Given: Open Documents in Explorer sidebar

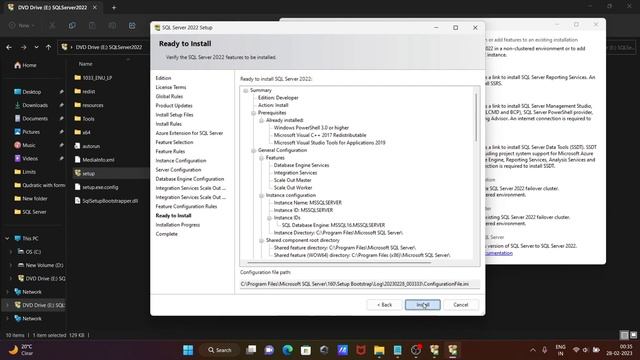Looking at the screenshot, I should 31,119.
